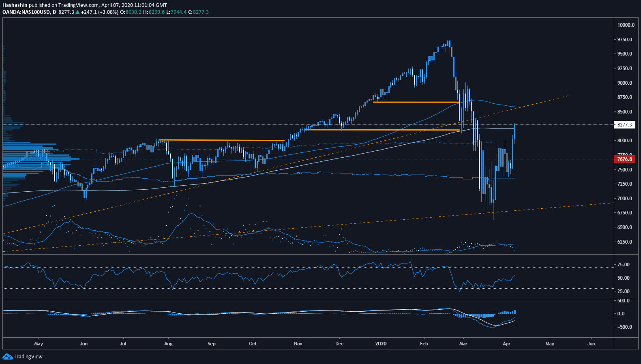
Task: Open the TradingView wordmark link
Action: pyautogui.click(x=28, y=357)
